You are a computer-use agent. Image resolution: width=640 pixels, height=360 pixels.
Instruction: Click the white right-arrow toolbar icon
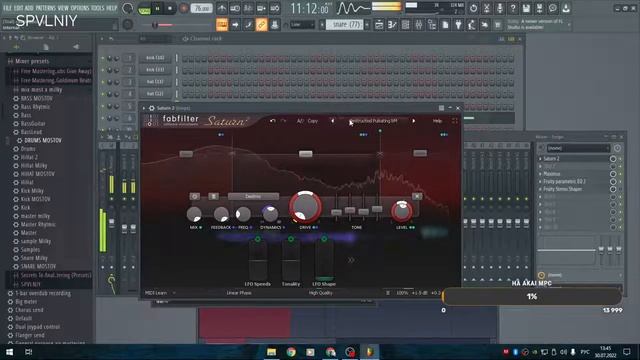pos(235,25)
